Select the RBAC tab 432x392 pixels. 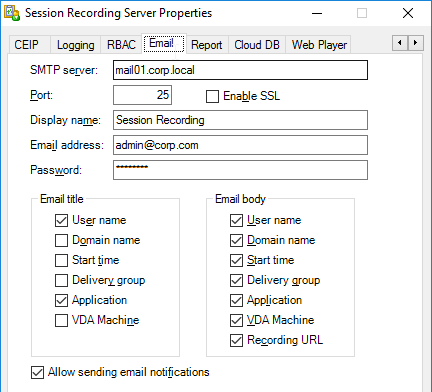point(121,45)
